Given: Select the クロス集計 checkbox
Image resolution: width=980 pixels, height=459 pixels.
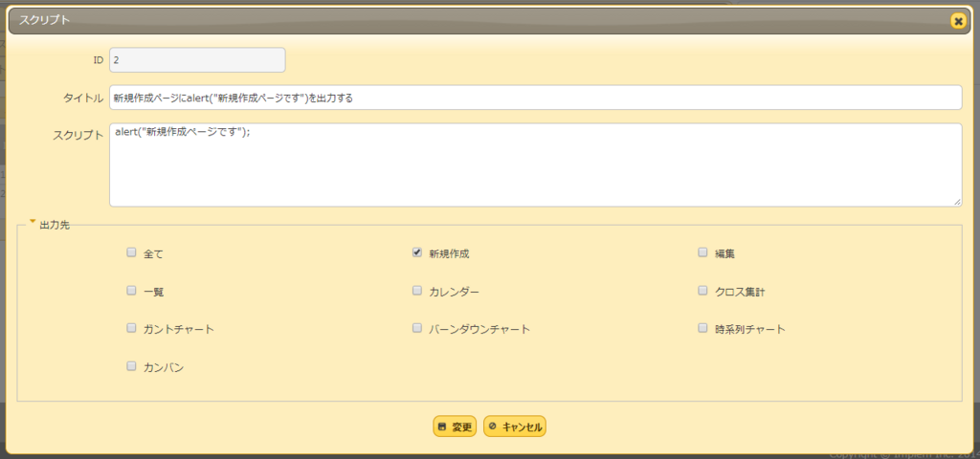Looking at the screenshot, I should pyautogui.click(x=702, y=291).
